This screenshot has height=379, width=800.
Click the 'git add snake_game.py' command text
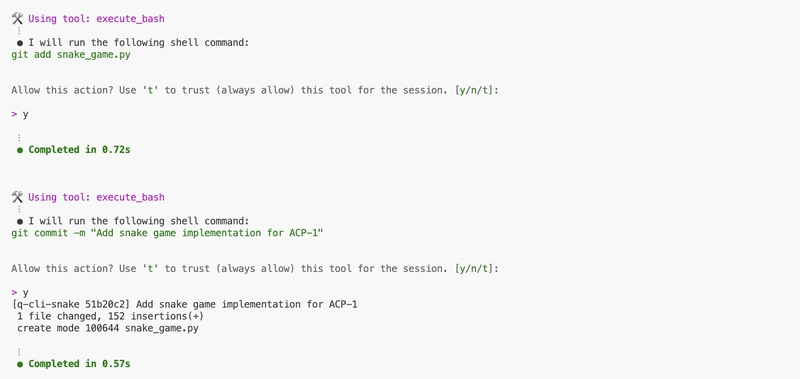pyautogui.click(x=71, y=55)
